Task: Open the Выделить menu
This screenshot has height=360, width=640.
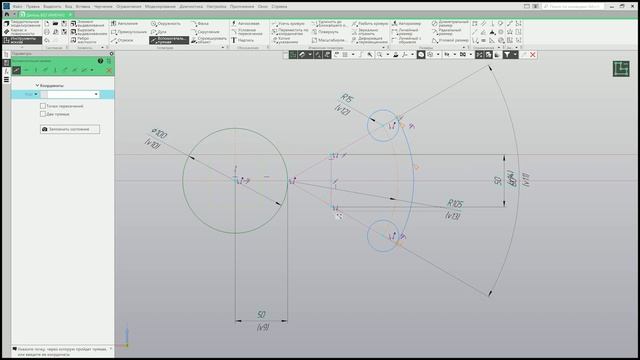Action: point(52,7)
